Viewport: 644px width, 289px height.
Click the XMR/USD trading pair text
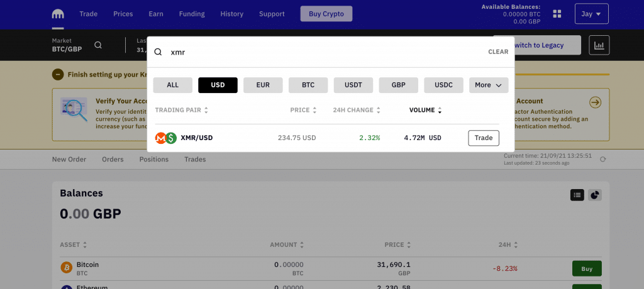(197, 138)
